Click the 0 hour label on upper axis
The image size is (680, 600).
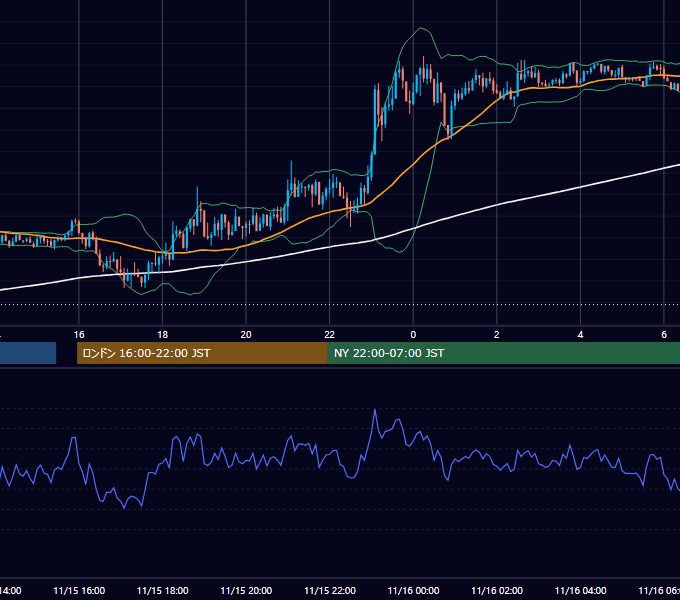click(413, 335)
